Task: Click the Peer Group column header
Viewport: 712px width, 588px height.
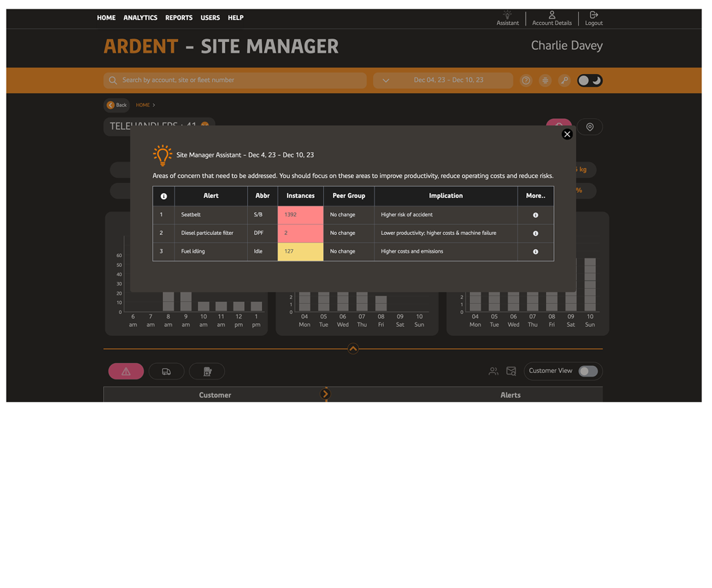Action: point(349,196)
